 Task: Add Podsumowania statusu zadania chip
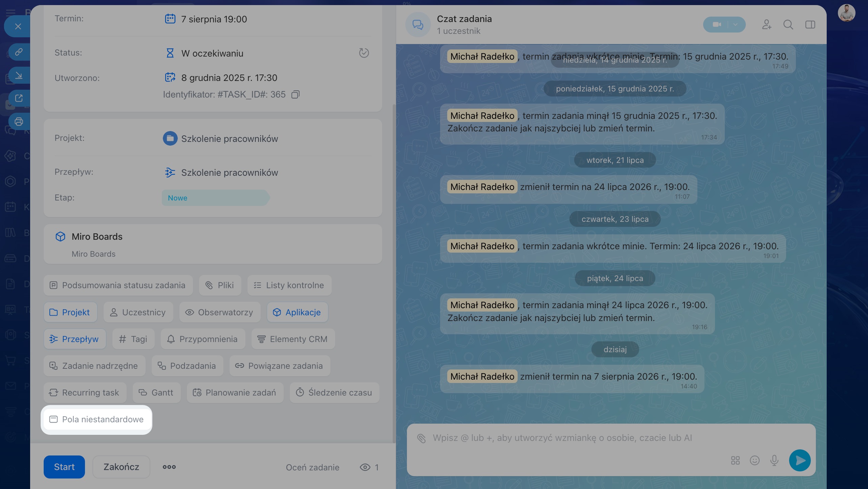coord(118,285)
